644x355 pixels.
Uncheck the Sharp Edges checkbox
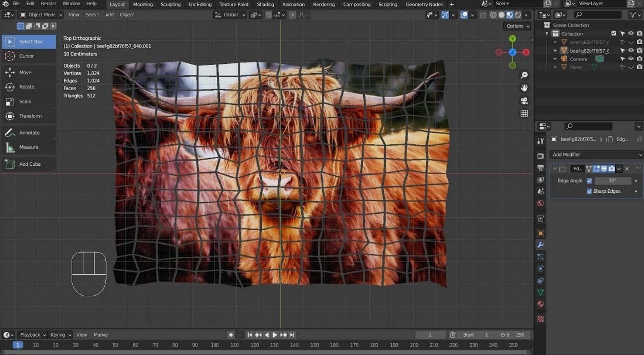[590, 191]
